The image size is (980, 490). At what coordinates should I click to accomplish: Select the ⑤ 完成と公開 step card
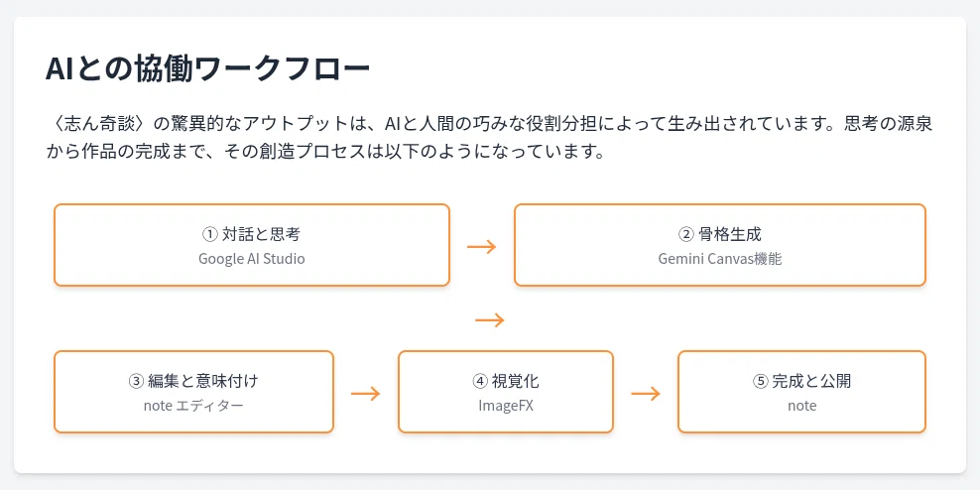point(801,392)
